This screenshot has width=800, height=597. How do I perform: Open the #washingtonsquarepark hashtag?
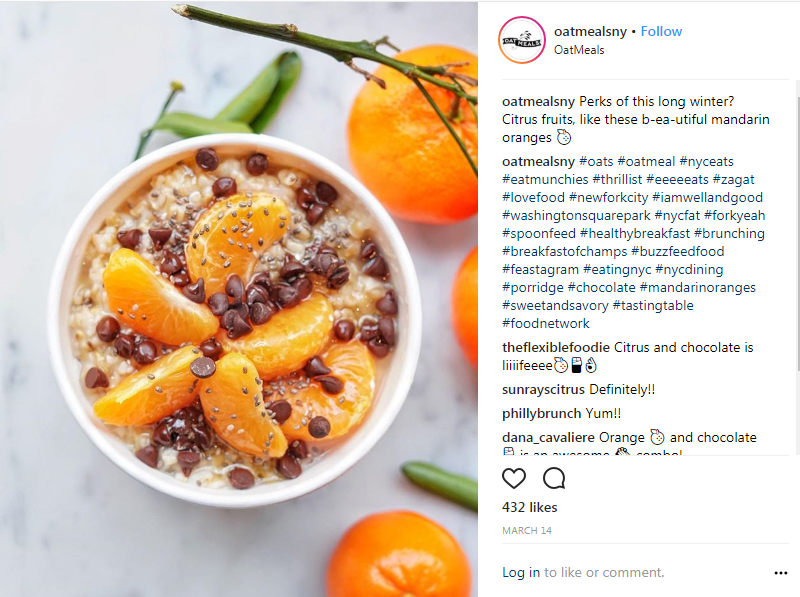point(576,216)
